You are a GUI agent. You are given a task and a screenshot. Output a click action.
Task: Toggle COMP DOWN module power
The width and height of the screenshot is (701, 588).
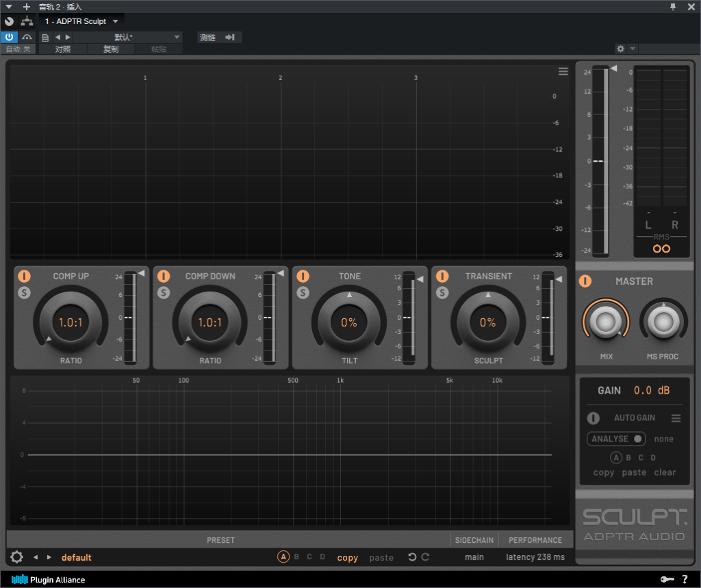tap(164, 277)
